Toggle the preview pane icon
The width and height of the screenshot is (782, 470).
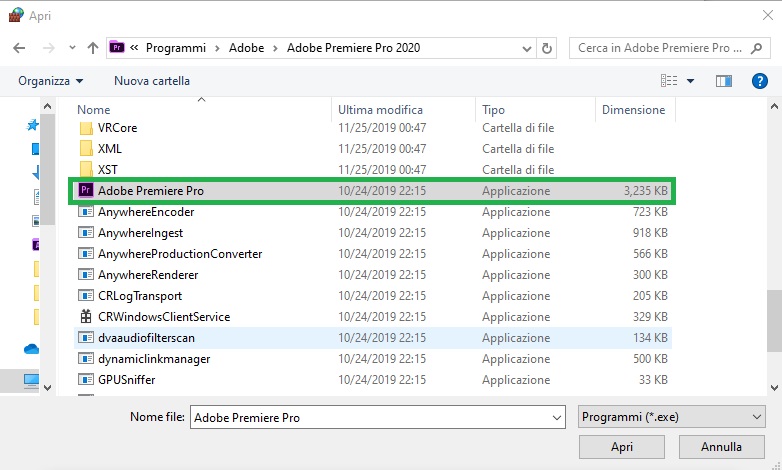click(x=724, y=81)
